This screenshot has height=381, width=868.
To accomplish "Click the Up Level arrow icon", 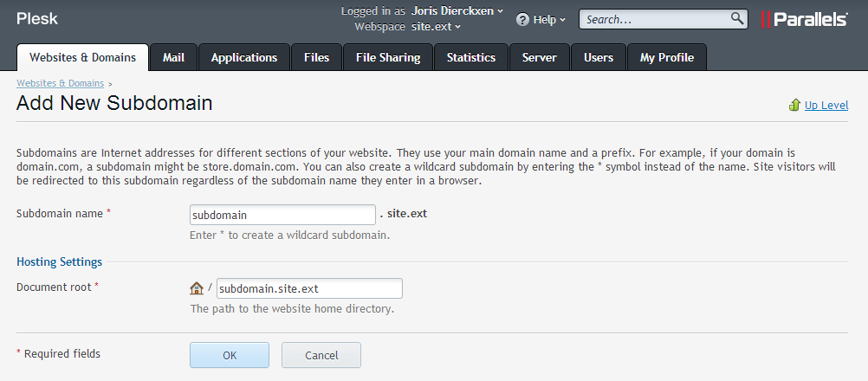I will tap(794, 106).
